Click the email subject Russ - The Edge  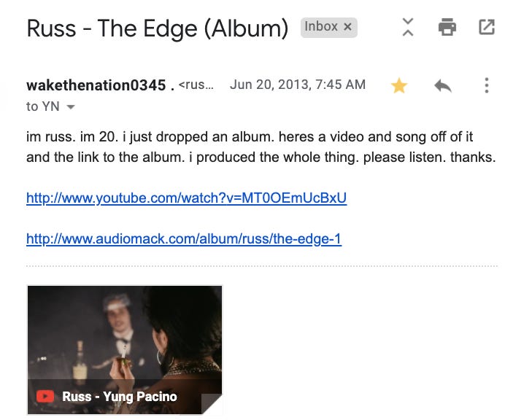[157, 28]
